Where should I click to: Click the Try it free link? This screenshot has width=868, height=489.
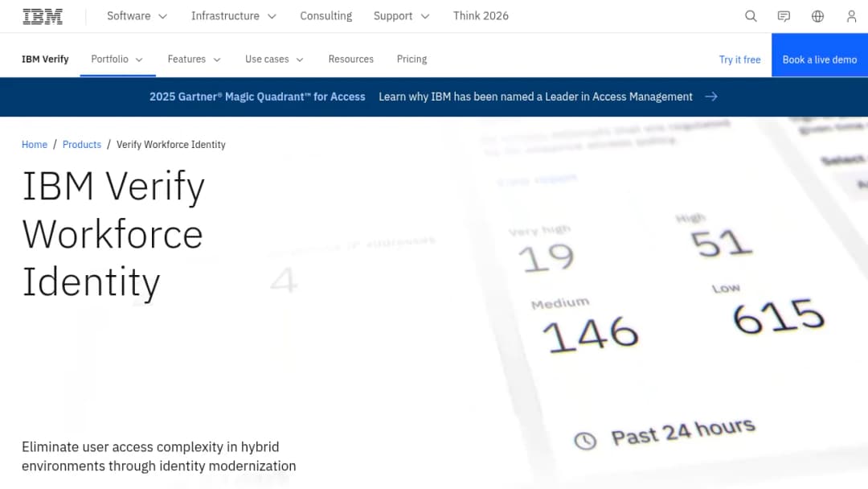[739, 60]
